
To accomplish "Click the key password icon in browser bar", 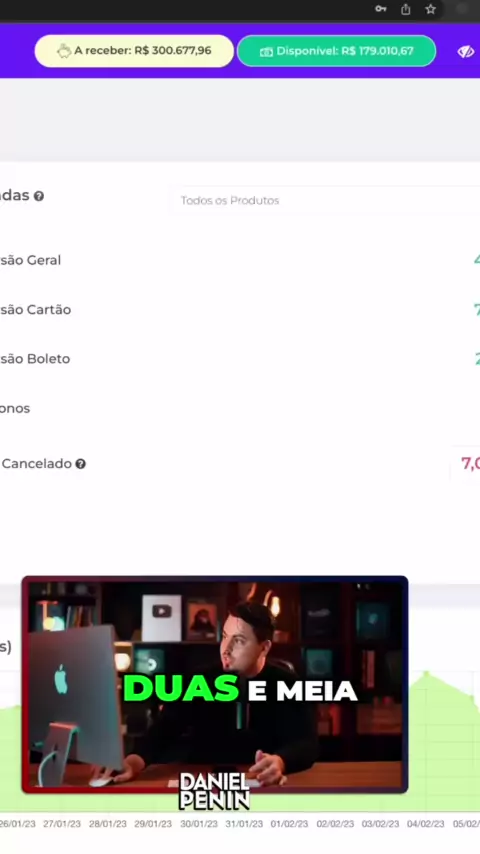I will [x=380, y=9].
